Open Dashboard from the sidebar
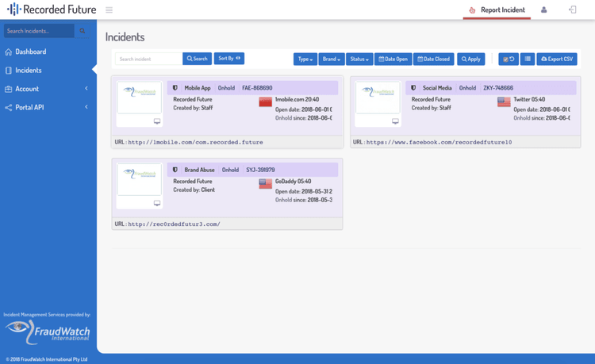 pos(30,52)
